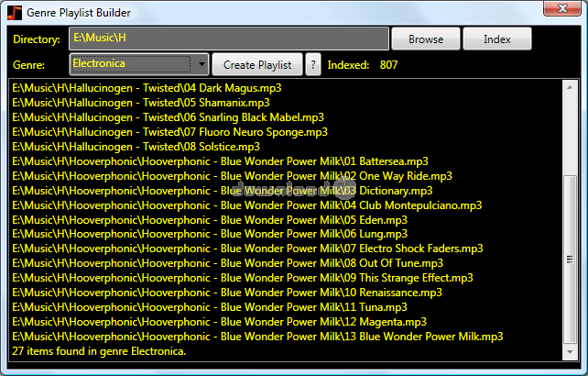
Task: Click the Index button
Action: (497, 39)
